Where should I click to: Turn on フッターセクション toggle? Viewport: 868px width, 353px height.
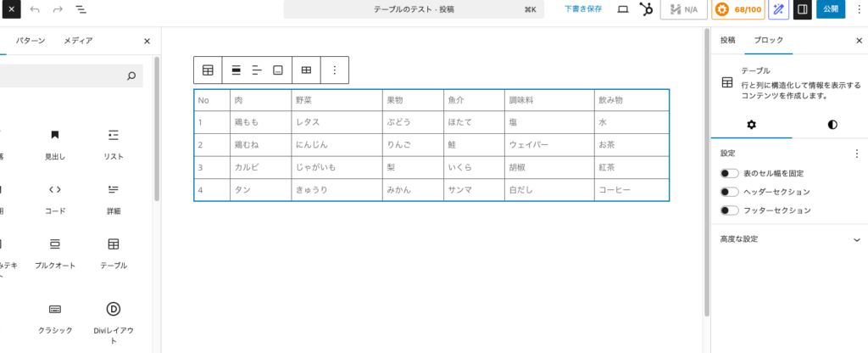pos(729,210)
